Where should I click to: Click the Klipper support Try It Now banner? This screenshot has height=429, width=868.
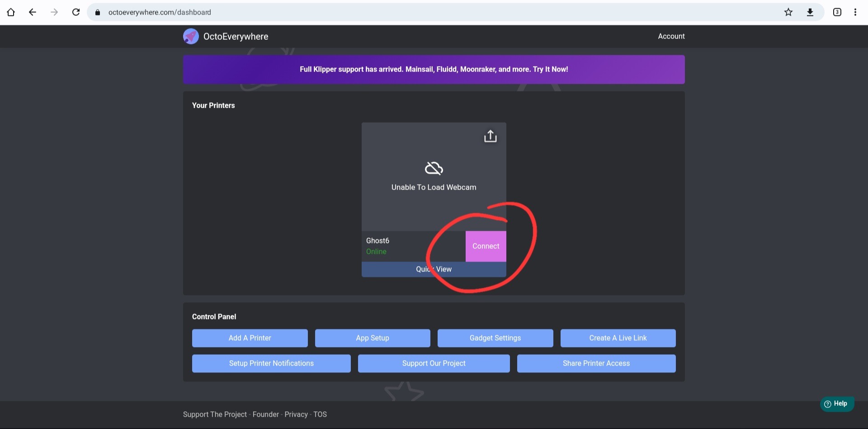(x=434, y=69)
